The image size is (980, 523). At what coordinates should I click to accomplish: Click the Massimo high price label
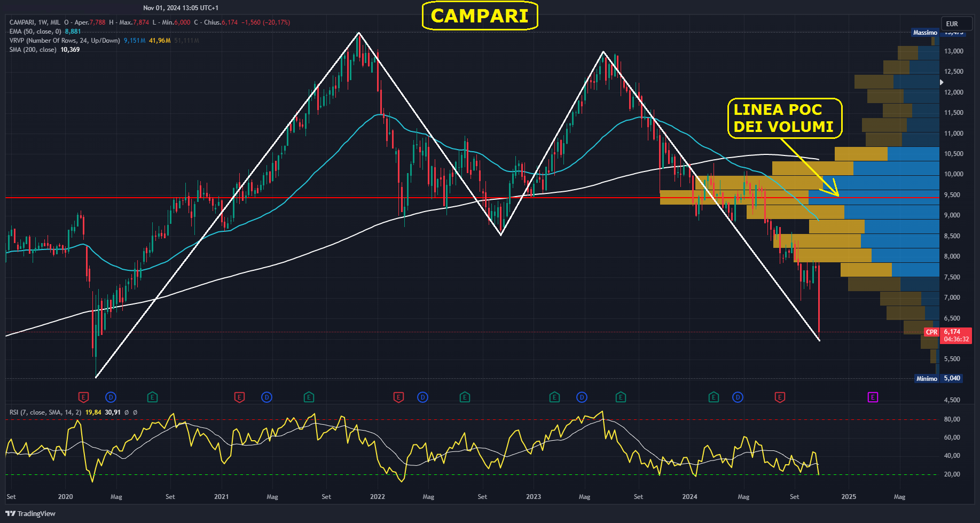[925, 33]
